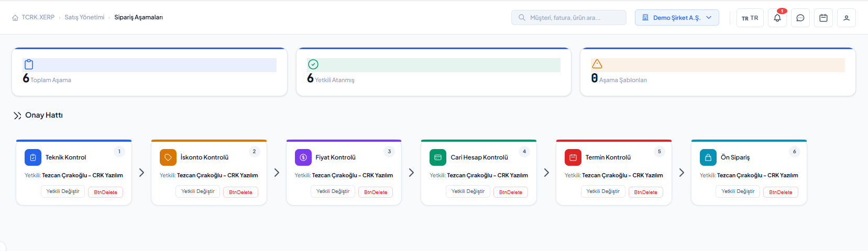Click the blue Teknik Kontrol stage icon
Viewport: 868px width, 251px height.
[33, 157]
